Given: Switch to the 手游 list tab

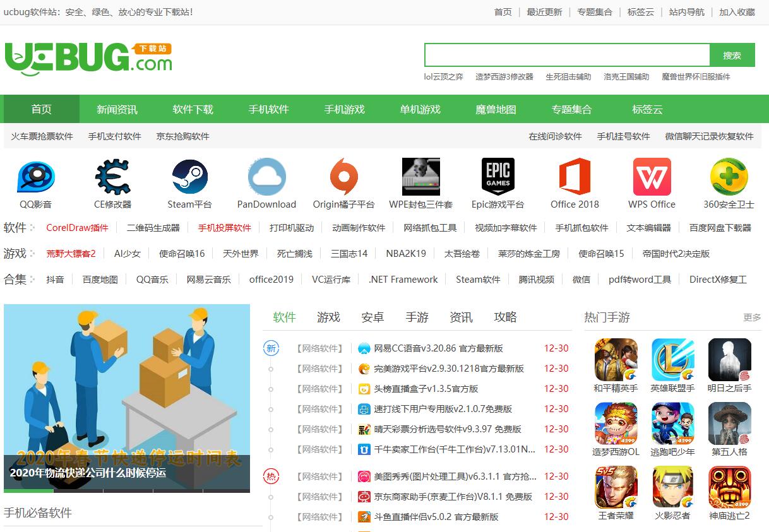Looking at the screenshot, I should pos(417,317).
